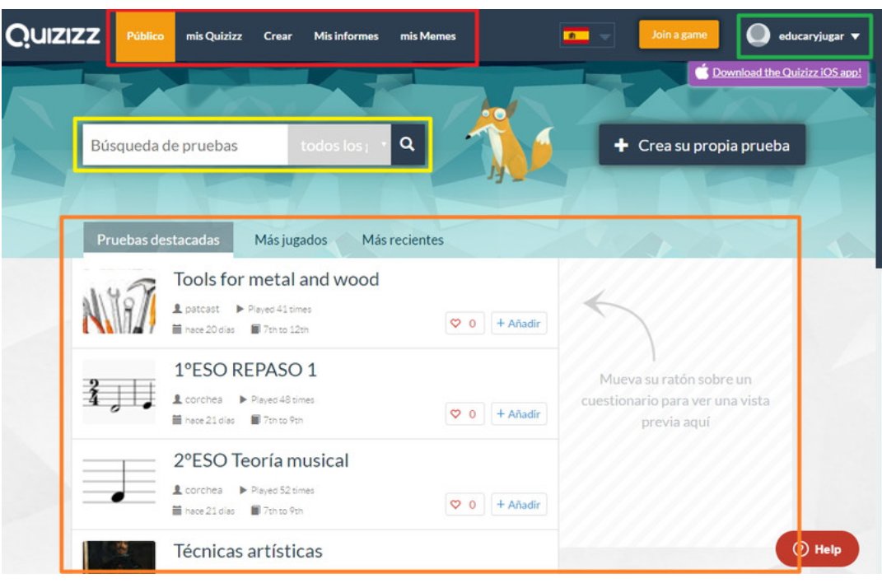Like the 1ºESO REPASO 1 quiz

[464, 414]
